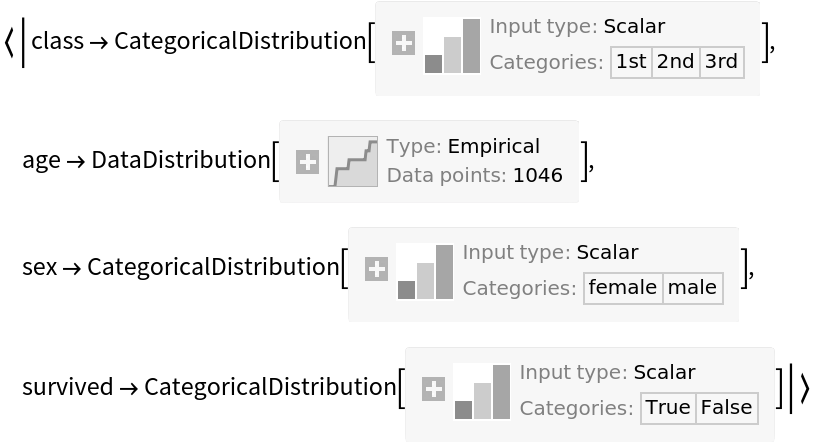Expand the True/False categories card
This screenshot has width=816, height=444.
pos(433,389)
